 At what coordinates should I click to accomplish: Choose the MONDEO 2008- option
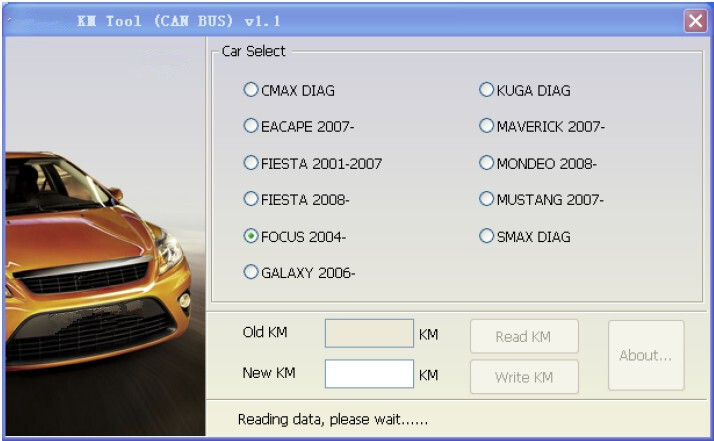(487, 163)
